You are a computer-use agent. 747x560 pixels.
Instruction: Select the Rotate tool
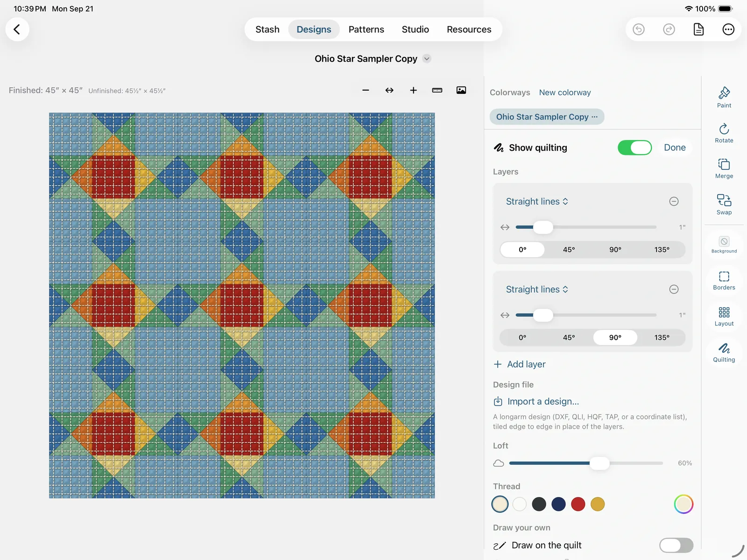coord(724,133)
